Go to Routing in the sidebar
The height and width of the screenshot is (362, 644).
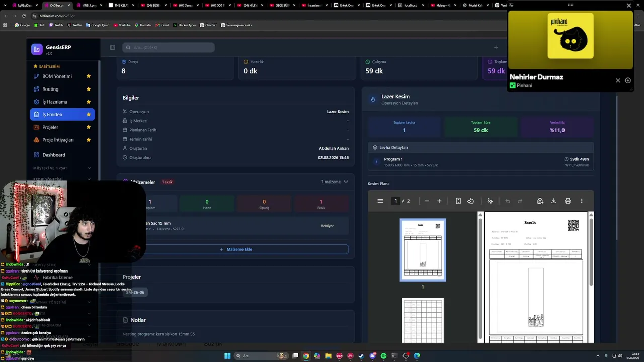pos(62,89)
